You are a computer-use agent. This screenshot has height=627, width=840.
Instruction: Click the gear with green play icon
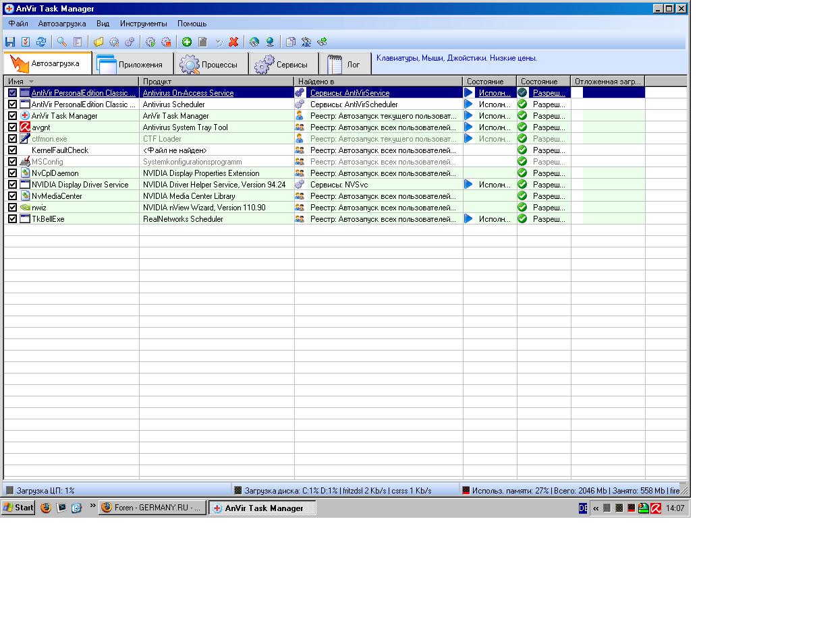point(150,42)
